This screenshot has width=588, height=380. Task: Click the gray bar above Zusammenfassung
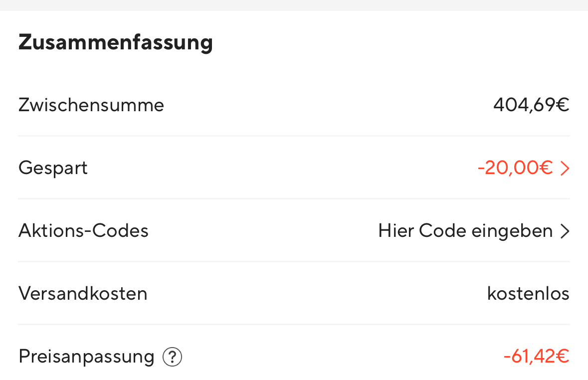294,5
